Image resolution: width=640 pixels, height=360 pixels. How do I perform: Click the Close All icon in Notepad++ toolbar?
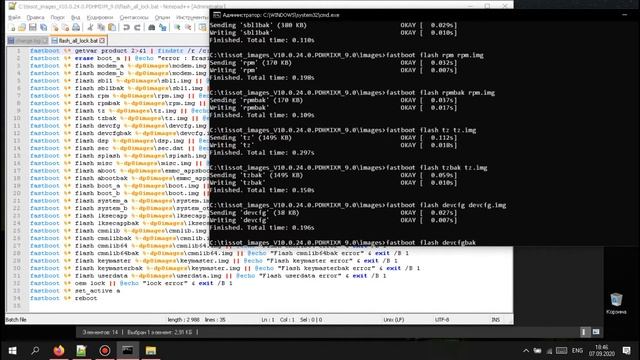(x=65, y=27)
